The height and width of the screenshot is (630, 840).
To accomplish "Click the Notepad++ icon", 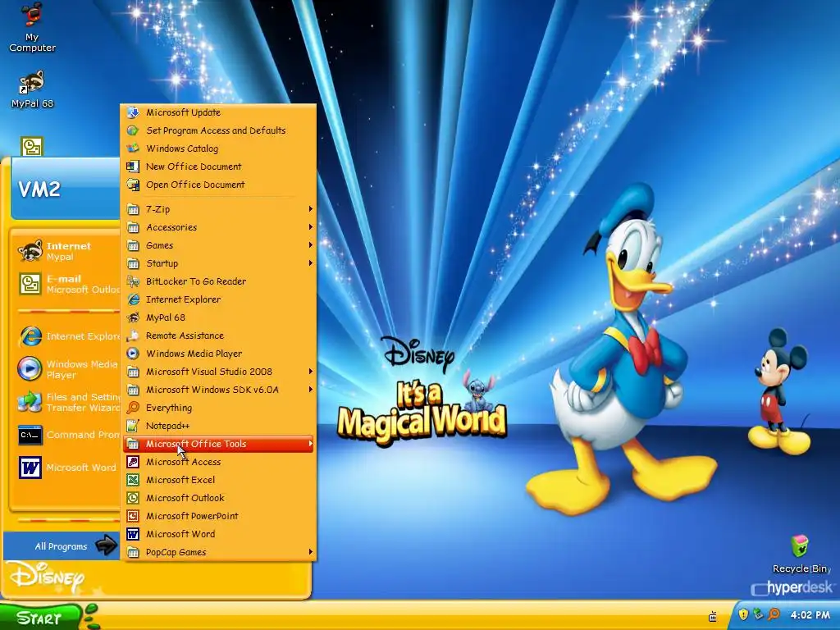I will (x=133, y=426).
